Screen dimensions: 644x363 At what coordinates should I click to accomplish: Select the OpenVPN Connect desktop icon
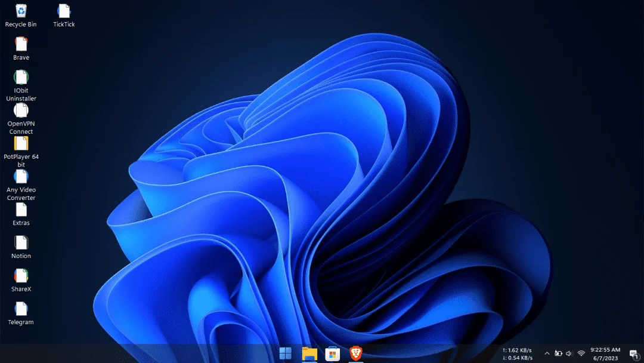pyautogui.click(x=21, y=119)
